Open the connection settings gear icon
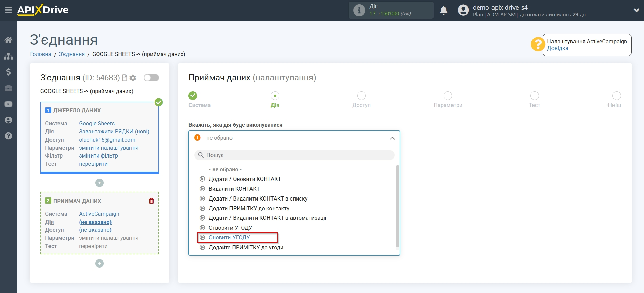The width and height of the screenshot is (644, 293). point(133,78)
